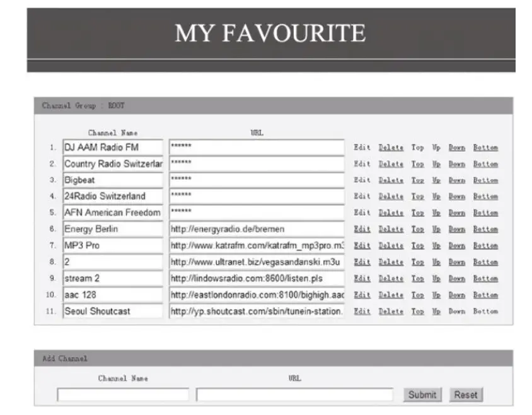Delete the aac 128 channel
Screen dimensions: 532x415
point(391,295)
